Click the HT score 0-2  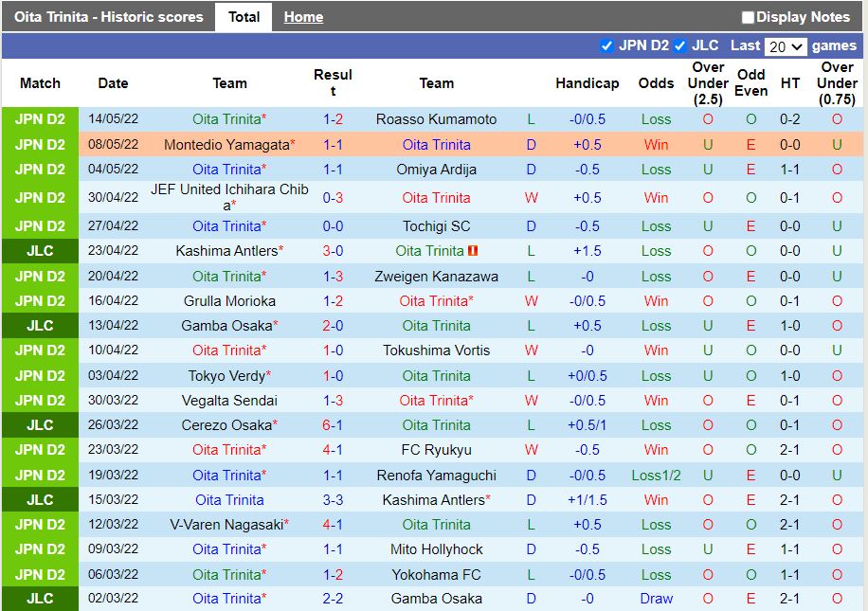(x=790, y=119)
